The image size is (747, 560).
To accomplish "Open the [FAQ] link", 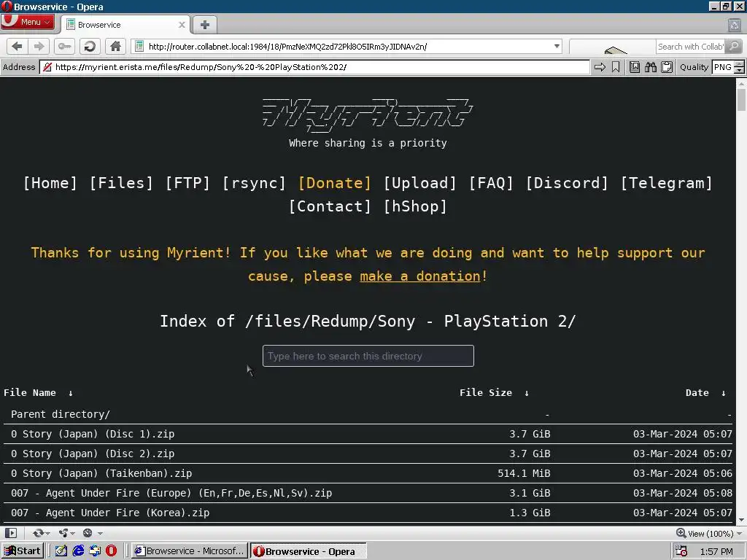I will pyautogui.click(x=491, y=183).
